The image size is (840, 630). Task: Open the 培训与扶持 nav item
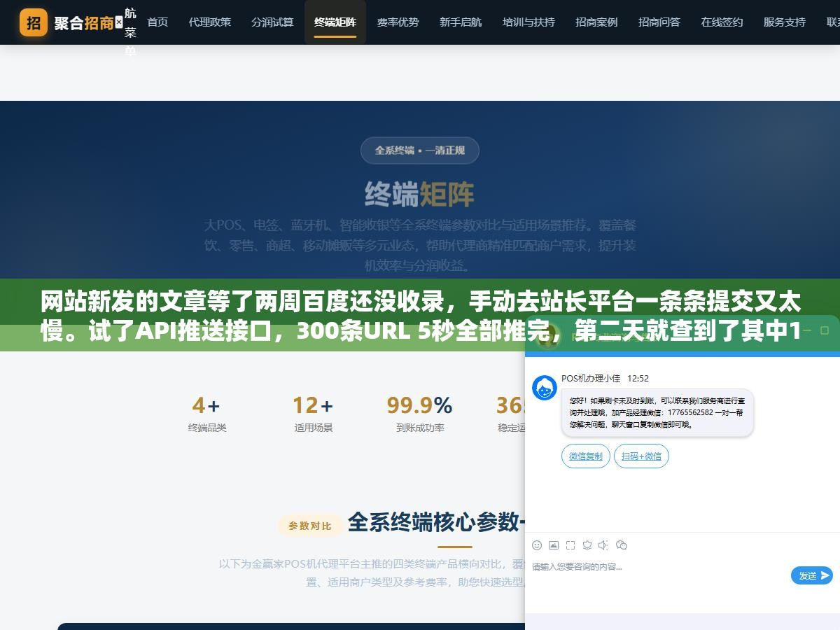pos(528,22)
